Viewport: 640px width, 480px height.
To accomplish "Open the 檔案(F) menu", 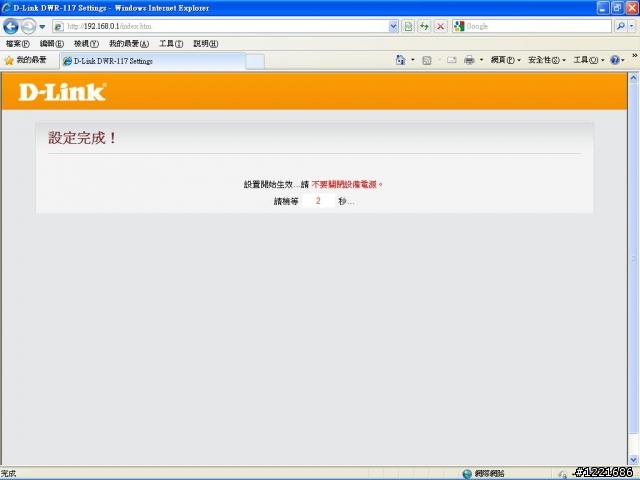I will [18, 44].
